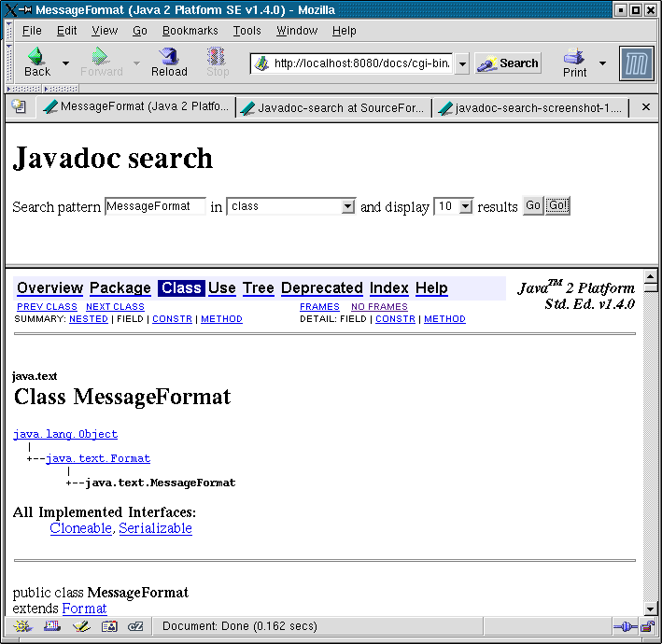Close the current tab with X
This screenshot has width=662, height=644.
point(645,107)
